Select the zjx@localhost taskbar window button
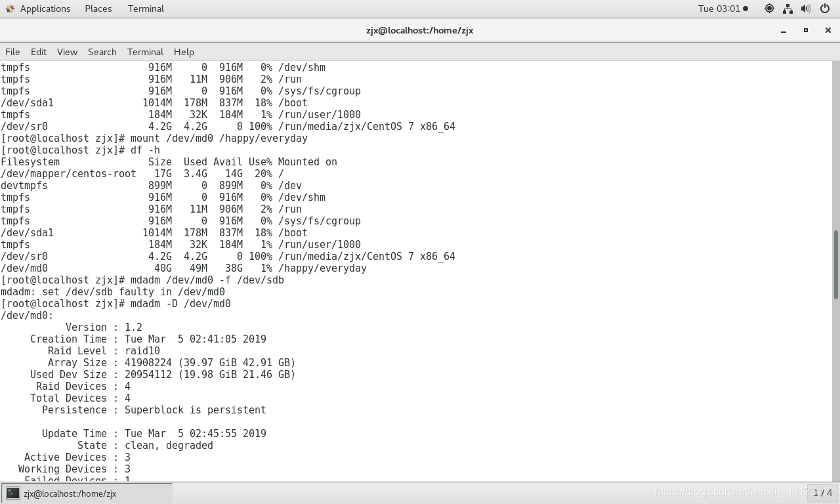The height and width of the screenshot is (504, 840). coord(87,493)
